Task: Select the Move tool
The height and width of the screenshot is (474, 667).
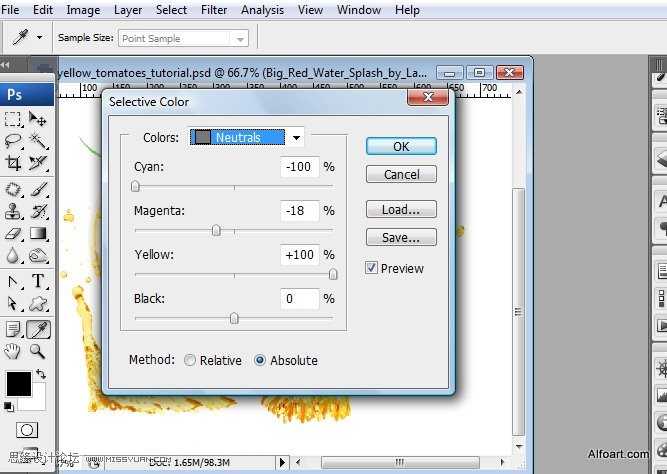Action: pyautogui.click(x=37, y=119)
